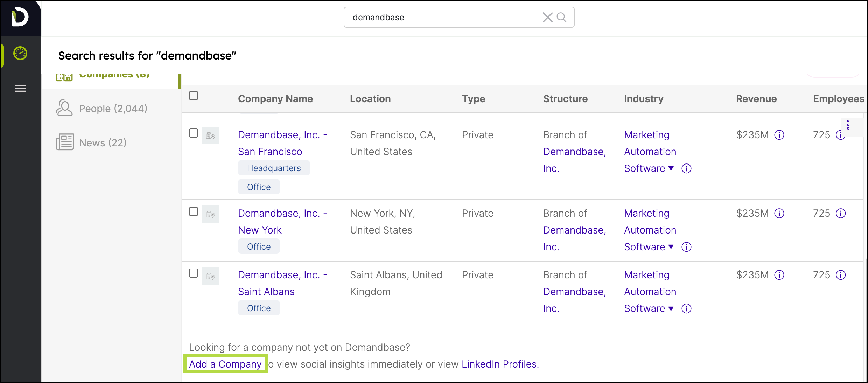Click the $235M value in New York row
This screenshot has height=383, width=868.
(x=752, y=213)
